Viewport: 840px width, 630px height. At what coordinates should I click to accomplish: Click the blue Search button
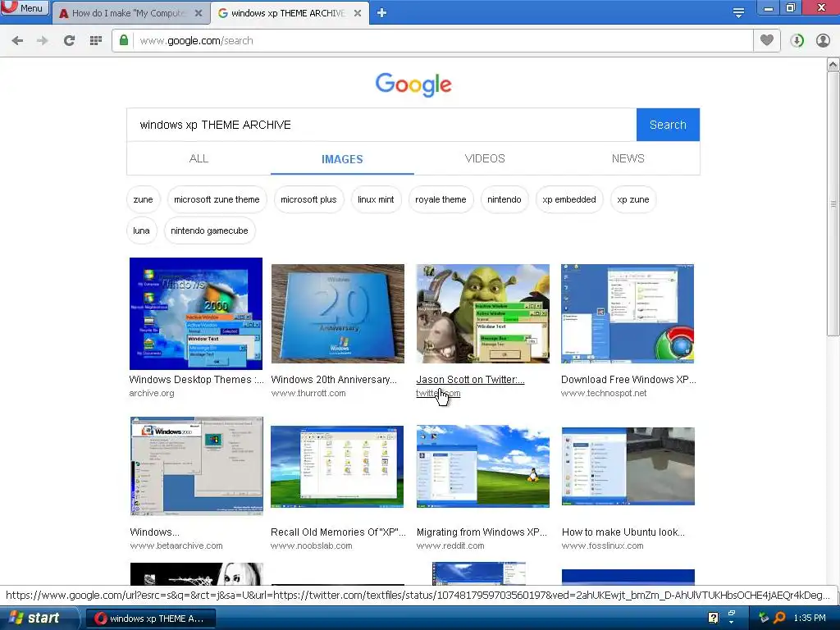coord(668,125)
